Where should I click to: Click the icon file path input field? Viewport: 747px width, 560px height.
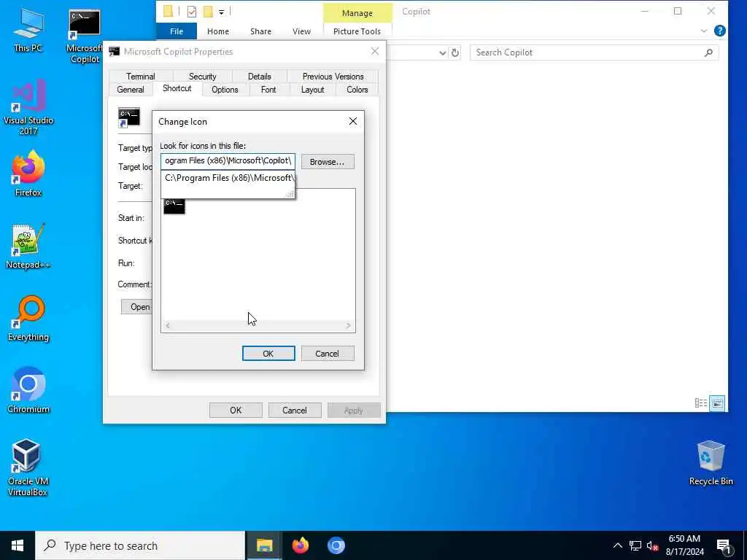[228, 161]
